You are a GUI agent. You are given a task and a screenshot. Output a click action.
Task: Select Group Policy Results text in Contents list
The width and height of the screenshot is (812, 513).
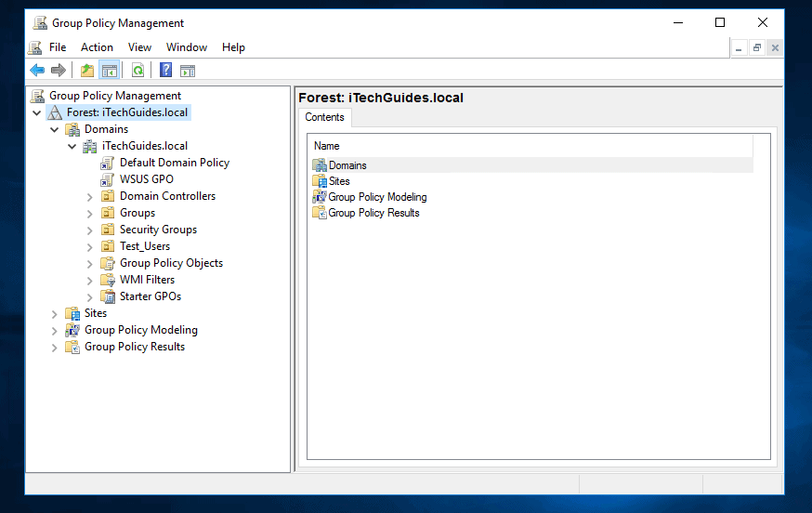[x=373, y=213]
